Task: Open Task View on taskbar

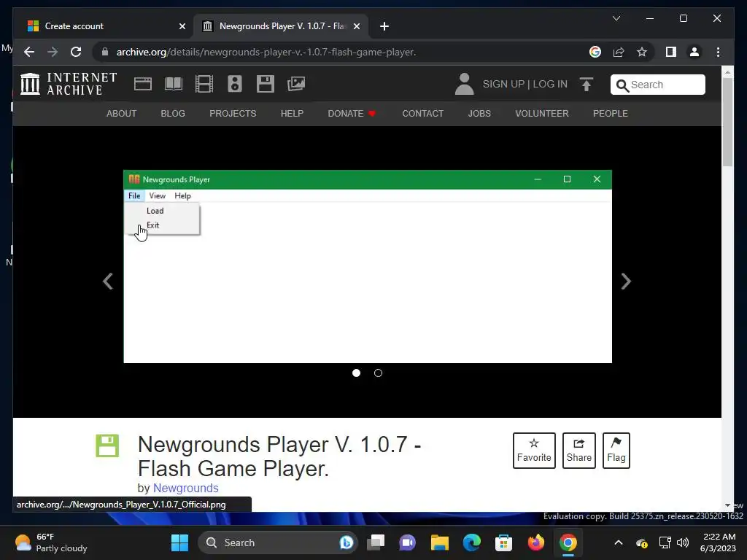Action: [x=376, y=542]
